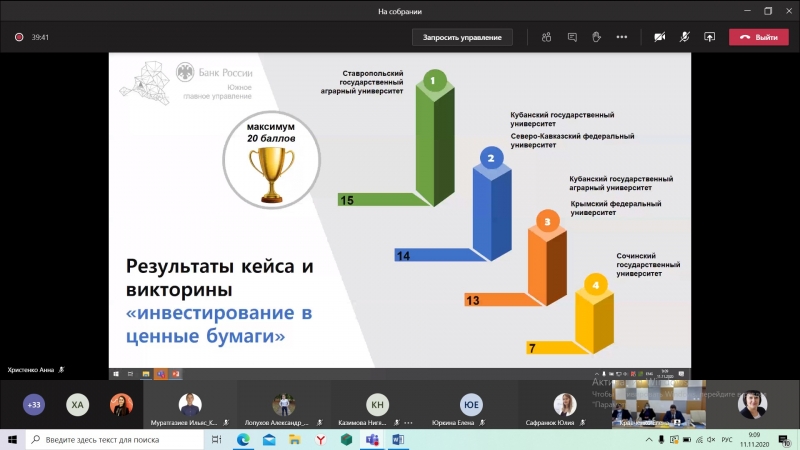800x450 pixels.
Task: Open the volume control tray icon
Action: pyautogui.click(x=711, y=439)
